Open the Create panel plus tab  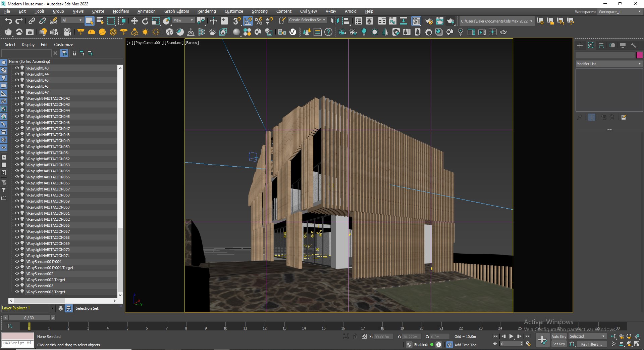click(580, 45)
